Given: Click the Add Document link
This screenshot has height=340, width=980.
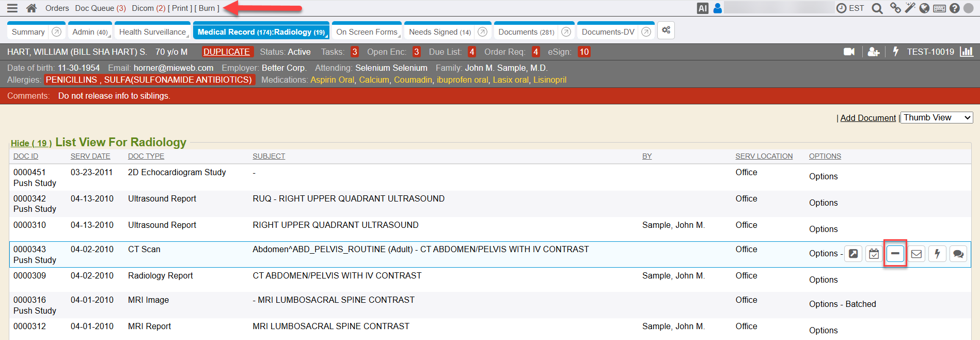Looking at the screenshot, I should [868, 118].
